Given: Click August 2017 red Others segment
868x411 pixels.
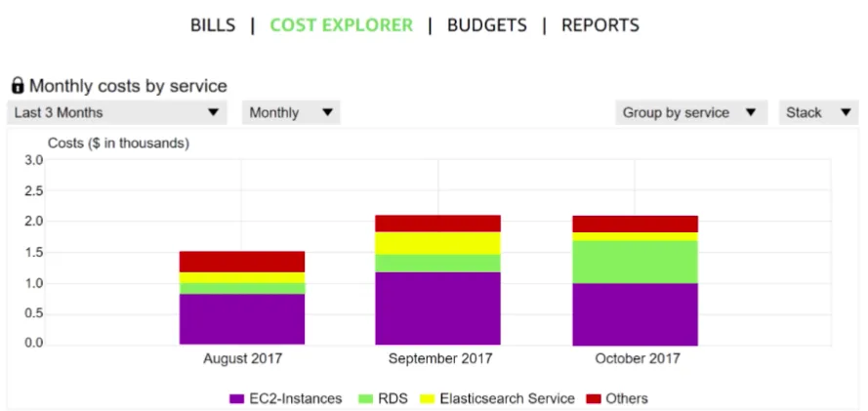Looking at the screenshot, I should click(242, 262).
